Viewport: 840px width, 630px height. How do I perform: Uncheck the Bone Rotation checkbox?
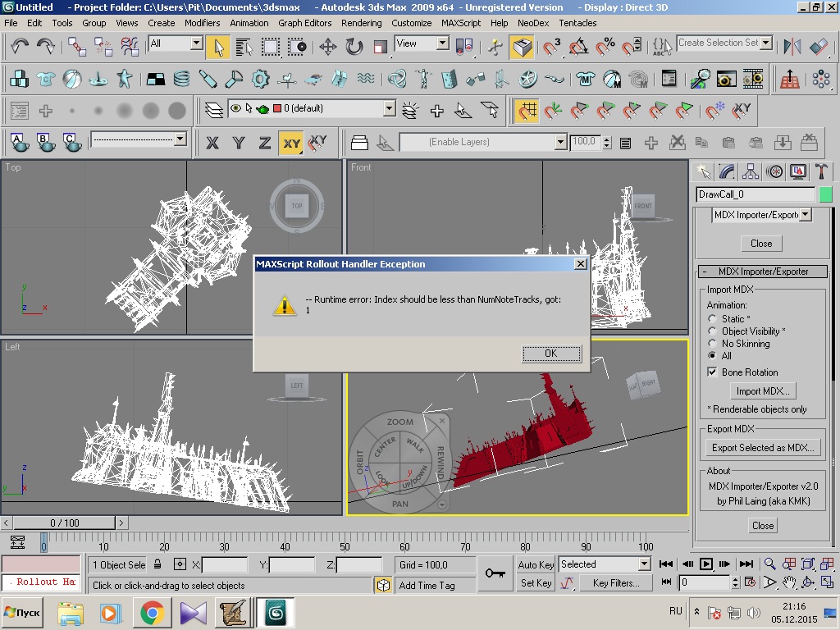pos(712,372)
